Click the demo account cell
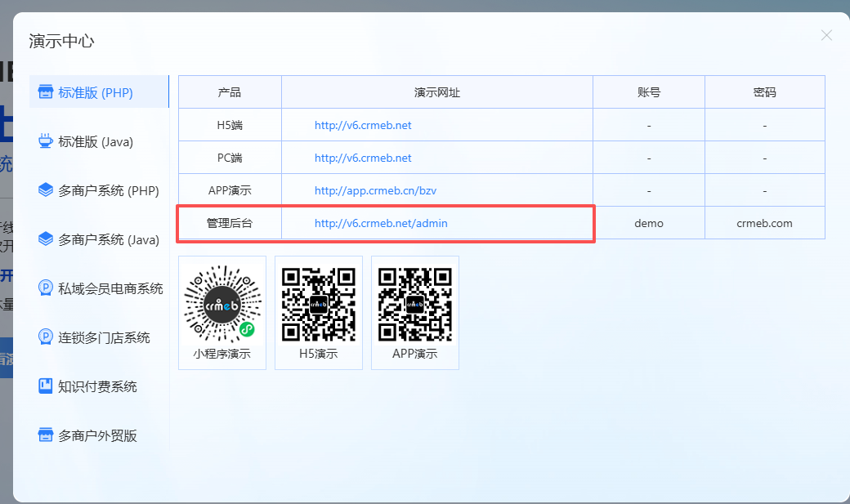The image size is (850, 504). point(649,223)
